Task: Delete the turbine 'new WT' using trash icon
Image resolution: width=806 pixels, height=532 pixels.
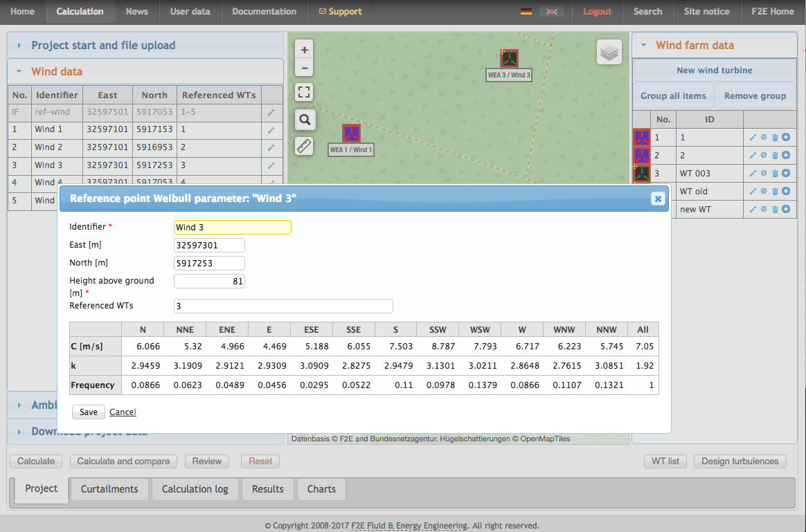Action: pos(773,209)
